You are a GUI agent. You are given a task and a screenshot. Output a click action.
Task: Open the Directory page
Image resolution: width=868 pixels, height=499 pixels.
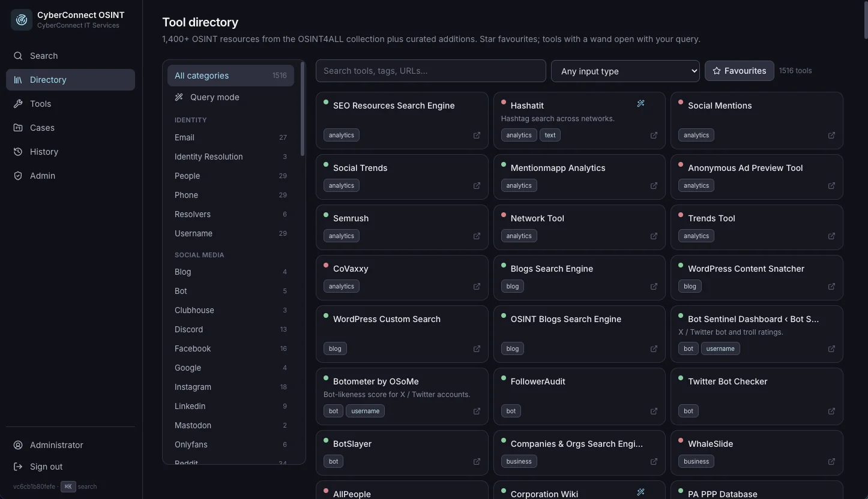click(70, 80)
